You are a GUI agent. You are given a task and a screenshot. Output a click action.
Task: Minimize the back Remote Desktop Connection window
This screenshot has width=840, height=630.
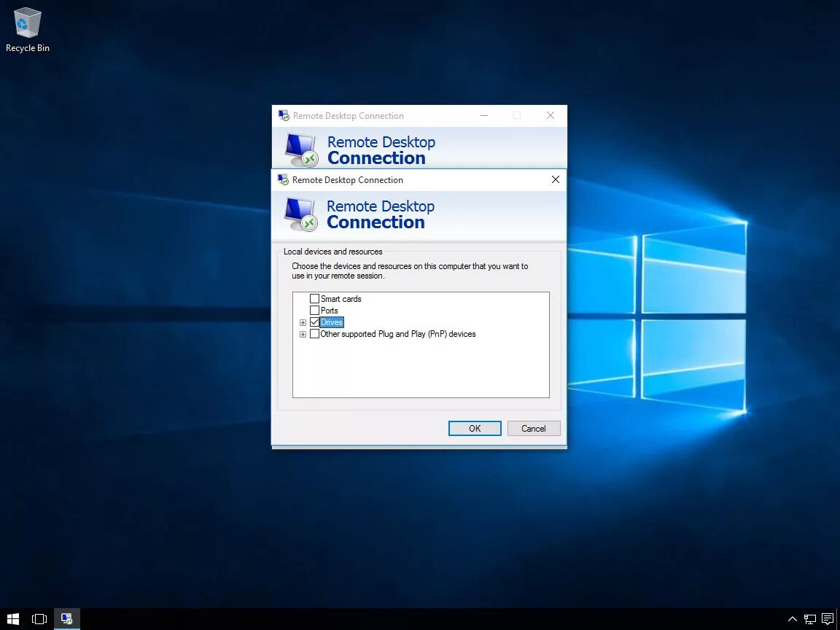[x=483, y=115]
